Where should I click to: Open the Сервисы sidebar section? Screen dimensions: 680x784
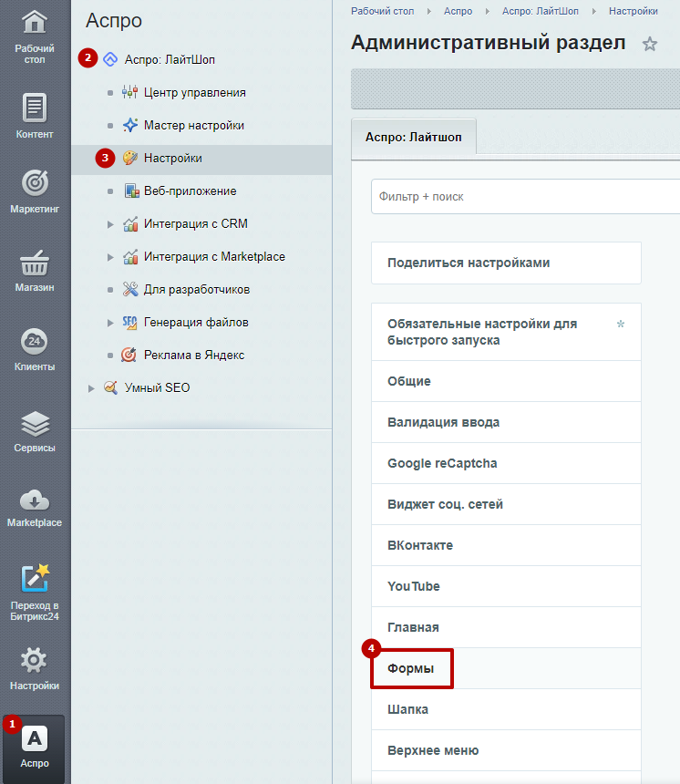click(x=35, y=431)
